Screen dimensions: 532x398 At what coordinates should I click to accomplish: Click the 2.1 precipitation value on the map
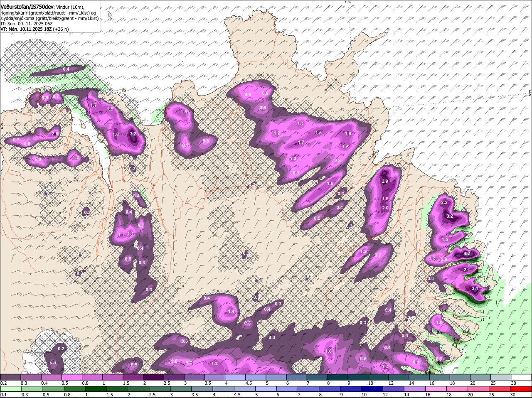[466, 270]
